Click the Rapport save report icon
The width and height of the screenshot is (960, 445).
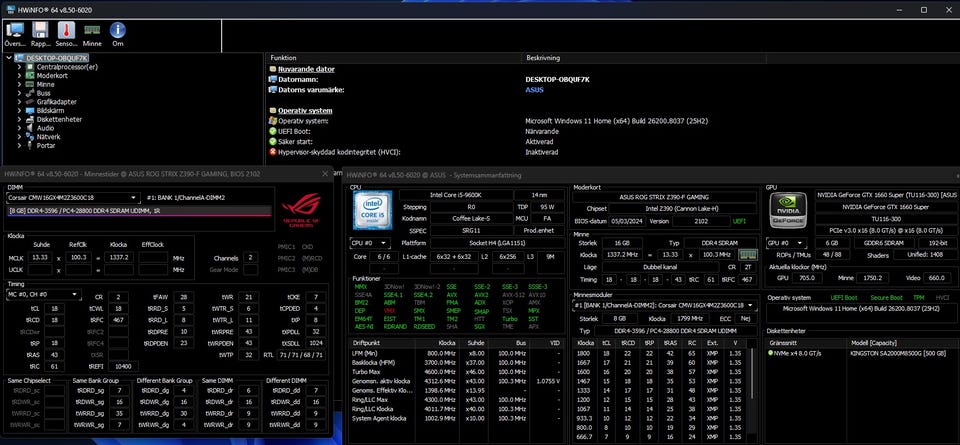coord(40,34)
